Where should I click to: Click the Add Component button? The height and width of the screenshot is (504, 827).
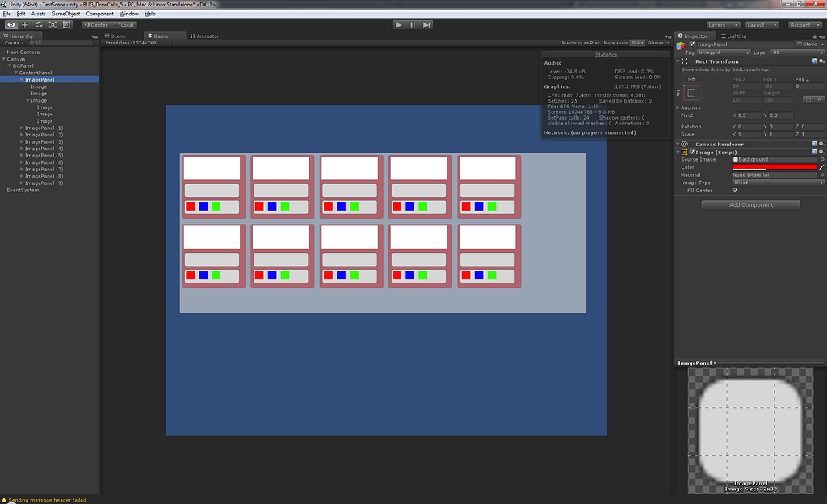(750, 204)
